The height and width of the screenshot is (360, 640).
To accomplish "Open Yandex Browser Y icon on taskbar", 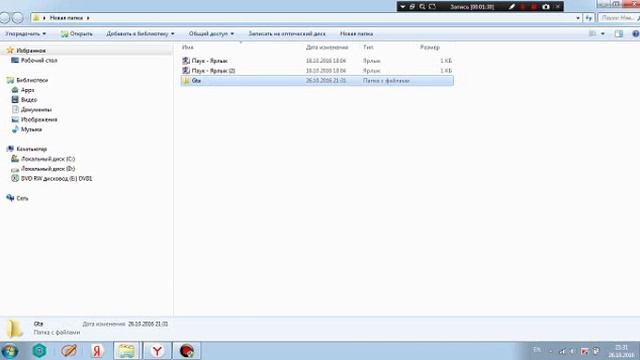I will [157, 351].
